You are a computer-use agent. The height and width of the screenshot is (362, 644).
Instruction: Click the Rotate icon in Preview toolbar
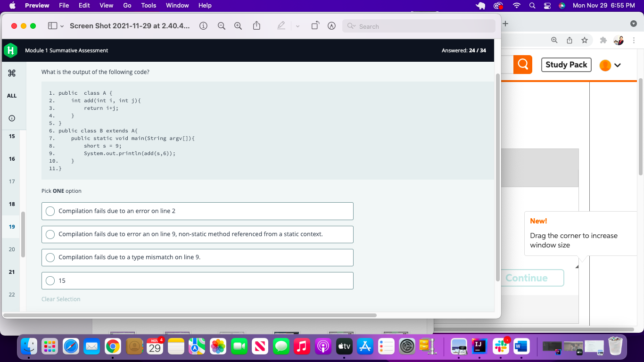[314, 26]
